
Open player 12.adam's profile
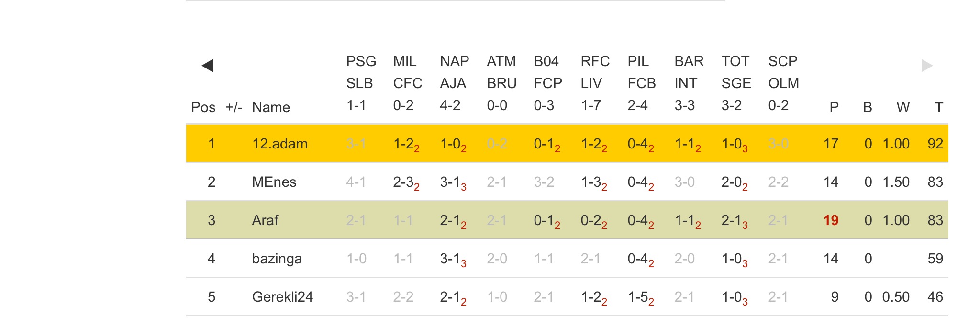[x=279, y=144]
